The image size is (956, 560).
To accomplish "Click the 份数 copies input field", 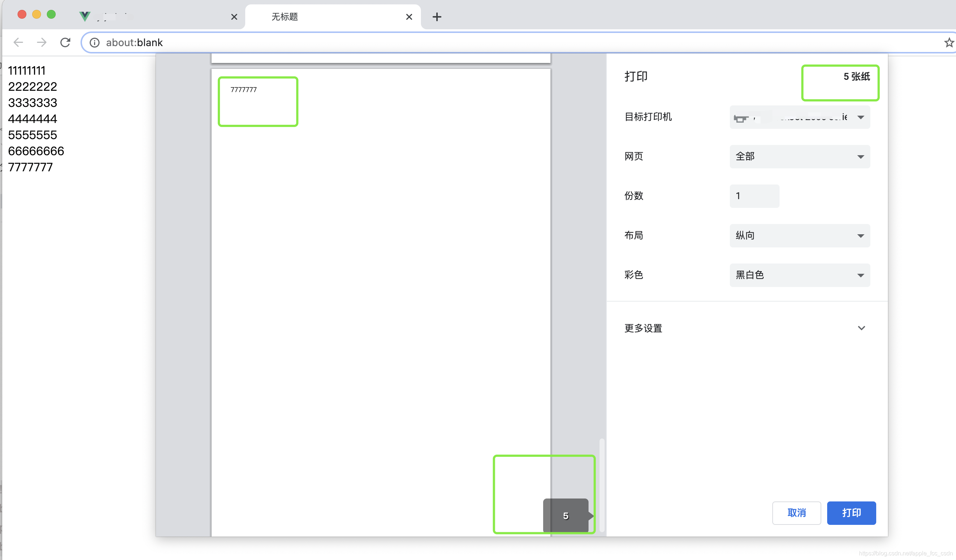I will 754,196.
